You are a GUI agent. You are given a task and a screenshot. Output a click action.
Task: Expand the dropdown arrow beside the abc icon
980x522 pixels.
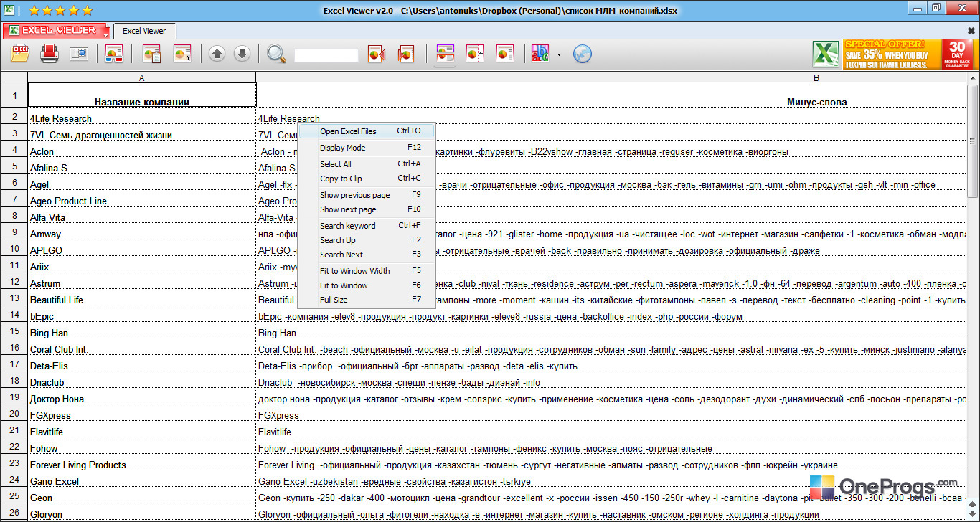tap(558, 54)
